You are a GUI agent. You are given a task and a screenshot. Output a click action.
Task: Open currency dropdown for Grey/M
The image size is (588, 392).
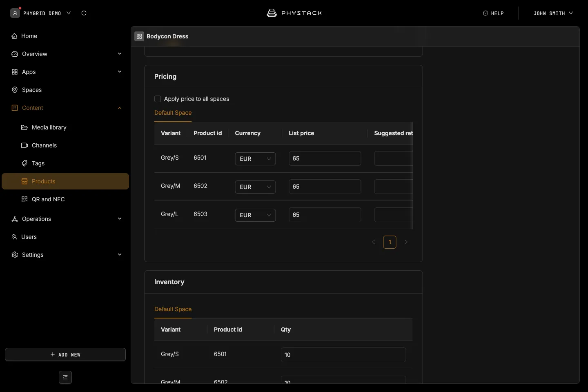[255, 187]
